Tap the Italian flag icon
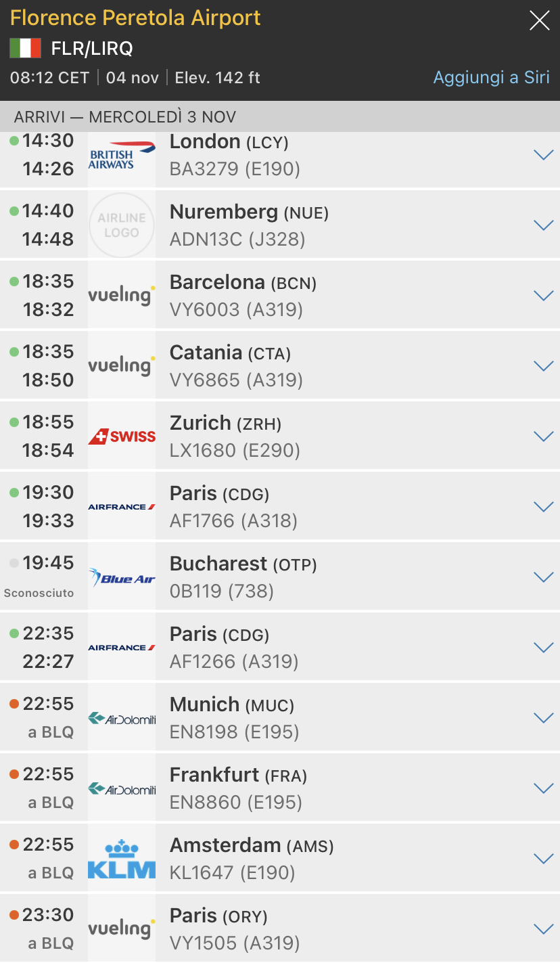 pyautogui.click(x=25, y=49)
